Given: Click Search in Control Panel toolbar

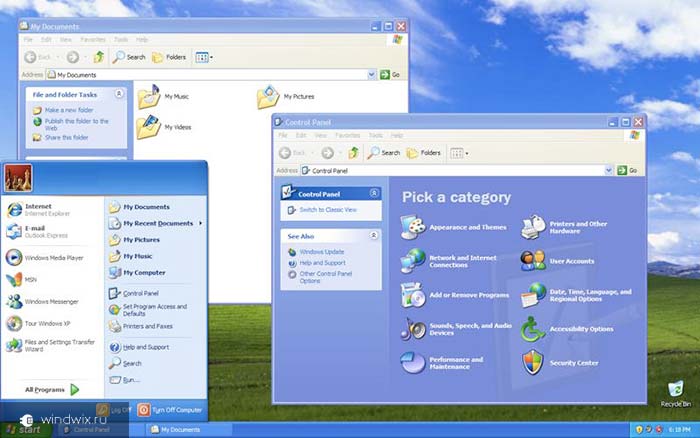Looking at the screenshot, I should 384,153.
